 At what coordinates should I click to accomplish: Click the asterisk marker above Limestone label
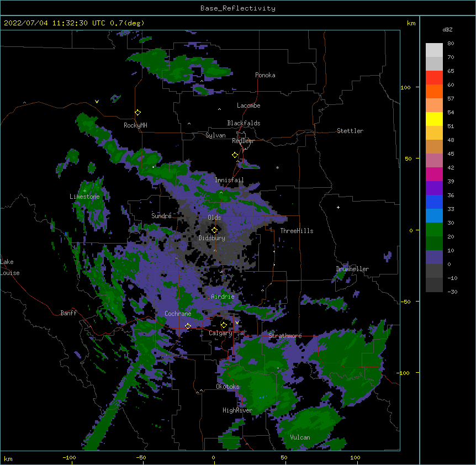click(84, 191)
